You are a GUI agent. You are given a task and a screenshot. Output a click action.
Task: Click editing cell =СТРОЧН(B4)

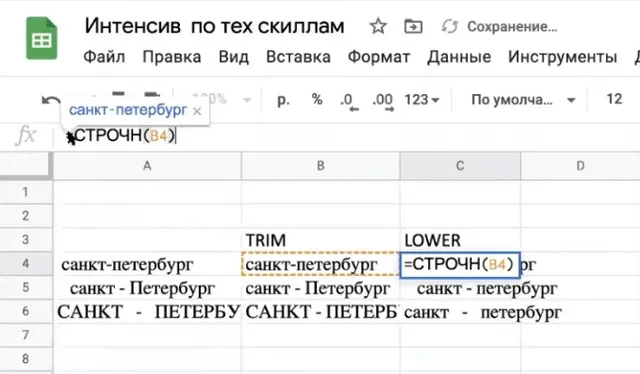460,265
